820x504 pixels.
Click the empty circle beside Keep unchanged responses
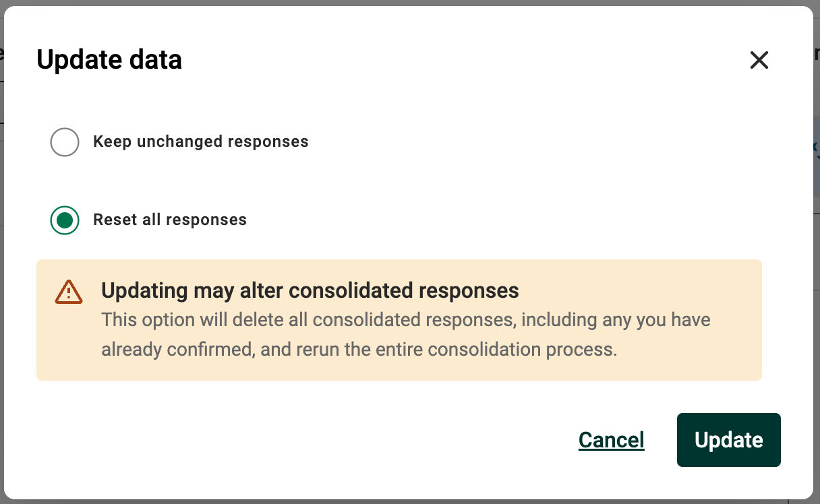click(65, 141)
